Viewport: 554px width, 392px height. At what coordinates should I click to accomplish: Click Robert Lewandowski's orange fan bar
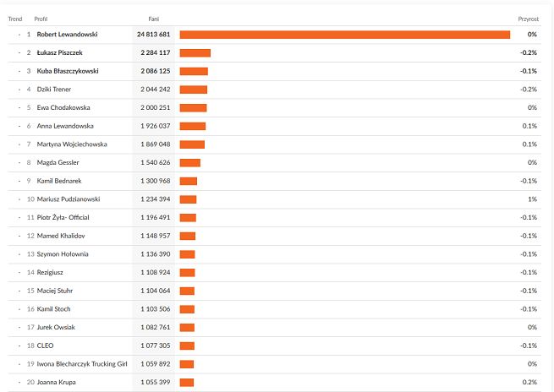click(x=344, y=35)
